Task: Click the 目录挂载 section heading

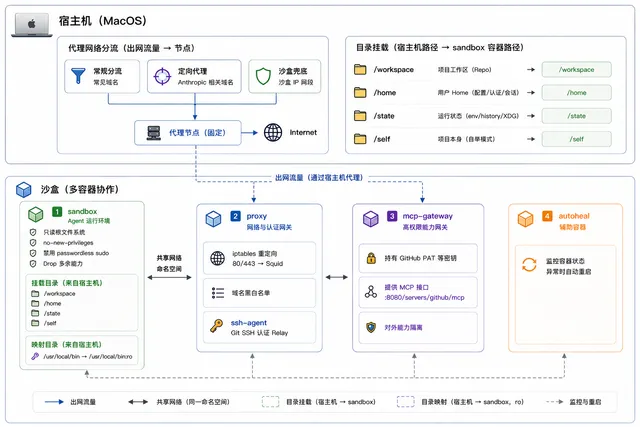Action: [x=440, y=47]
